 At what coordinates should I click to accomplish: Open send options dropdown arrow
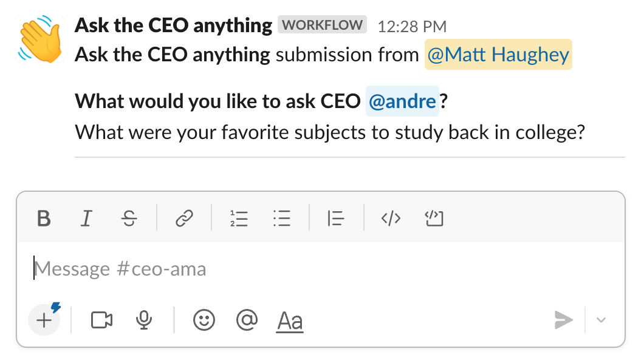[x=601, y=320]
